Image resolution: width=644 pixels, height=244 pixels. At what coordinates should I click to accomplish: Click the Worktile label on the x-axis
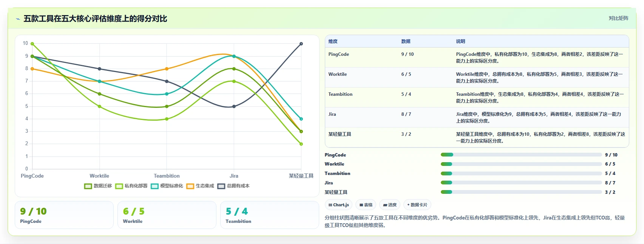[99, 176]
